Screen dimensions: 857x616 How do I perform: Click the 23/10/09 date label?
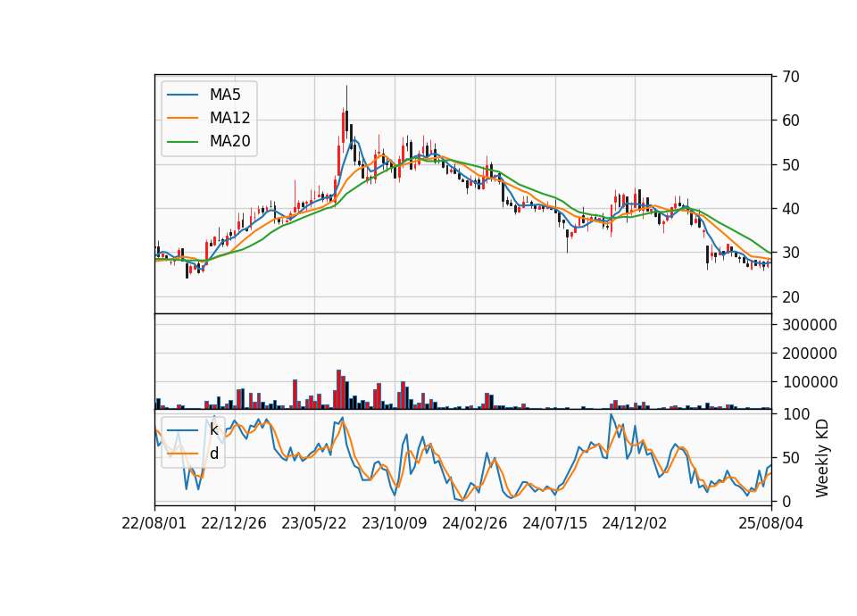tap(394, 523)
